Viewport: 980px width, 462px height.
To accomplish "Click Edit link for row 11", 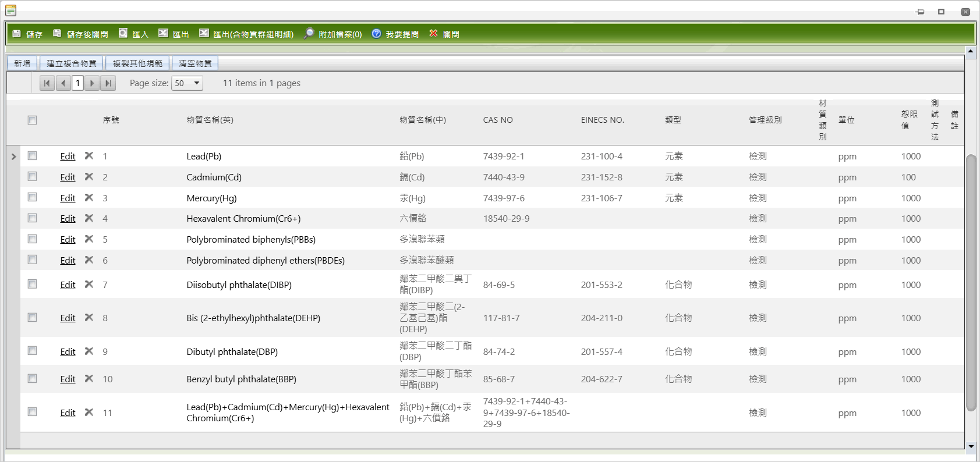I will tap(68, 413).
